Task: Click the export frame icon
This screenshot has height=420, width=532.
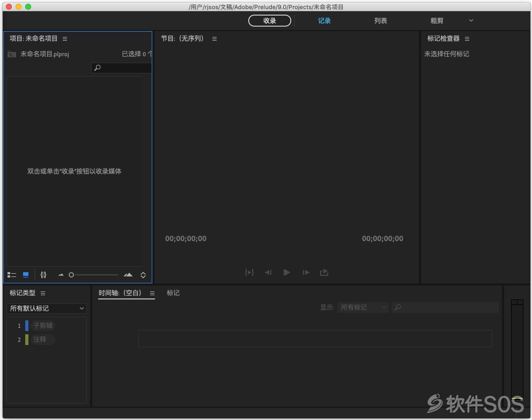Action: pos(324,272)
